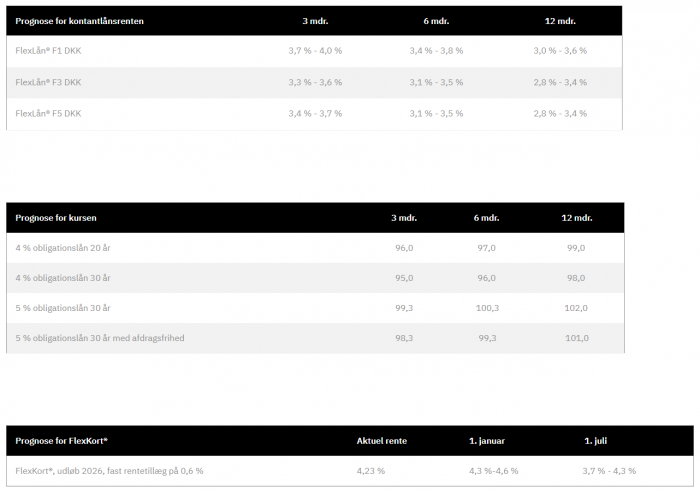Click the "Prognose for FlexKort*" table header
The width and height of the screenshot is (700, 493).
(62, 440)
